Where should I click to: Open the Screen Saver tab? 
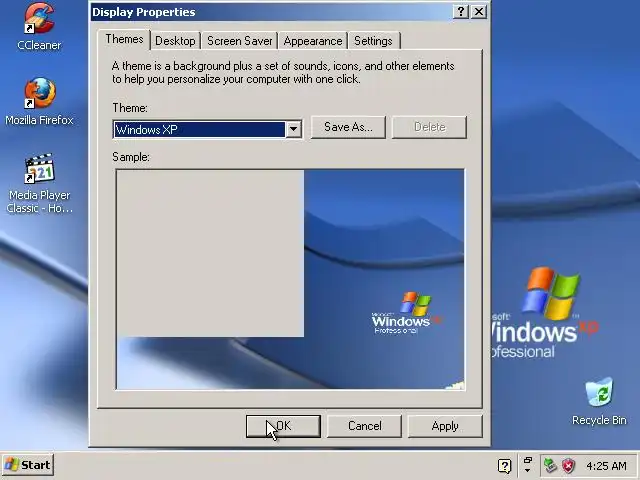[x=240, y=41]
